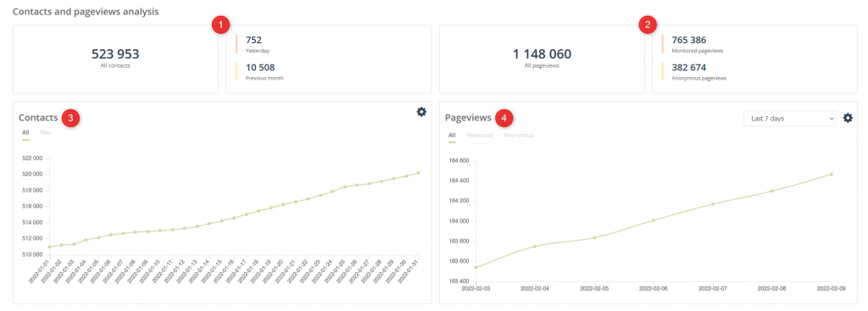Click the 1 148 060 All pageviews card
Image resolution: width=868 pixels, height=311 pixels.
point(542,59)
